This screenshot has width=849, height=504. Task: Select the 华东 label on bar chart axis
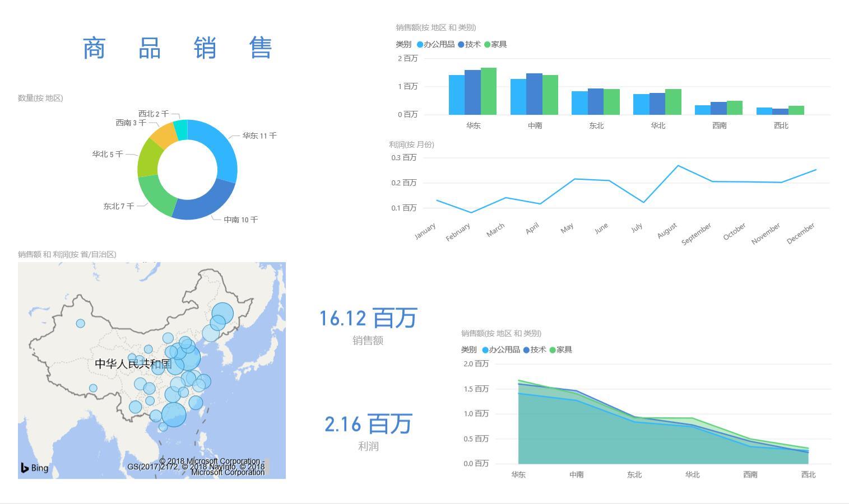tap(474, 126)
